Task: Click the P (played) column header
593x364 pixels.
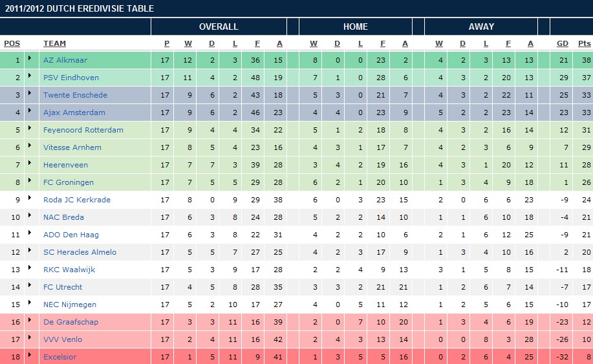Action: pos(166,43)
